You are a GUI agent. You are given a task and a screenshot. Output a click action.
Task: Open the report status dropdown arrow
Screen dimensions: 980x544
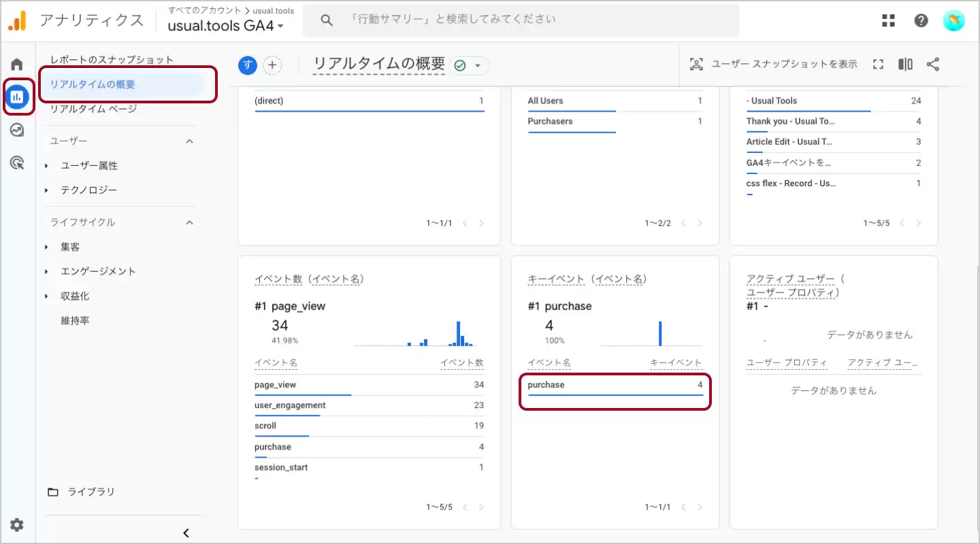(478, 65)
